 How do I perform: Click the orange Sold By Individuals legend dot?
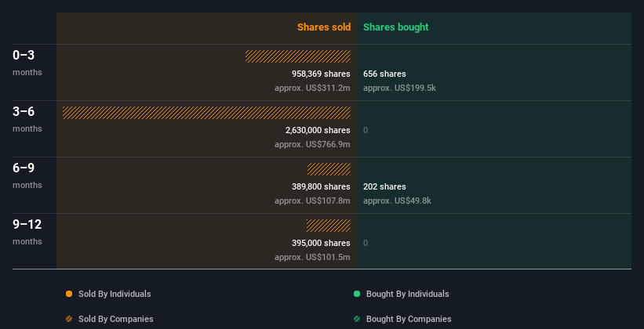coord(69,294)
